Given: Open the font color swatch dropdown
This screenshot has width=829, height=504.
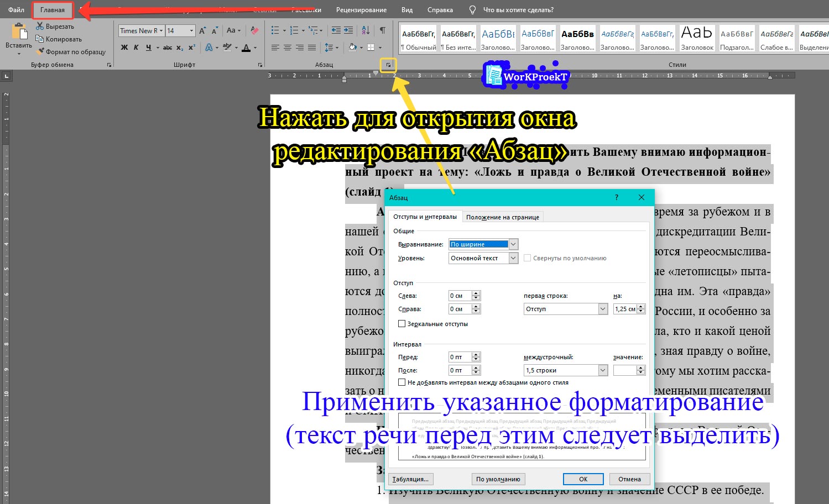Looking at the screenshot, I should 254,48.
